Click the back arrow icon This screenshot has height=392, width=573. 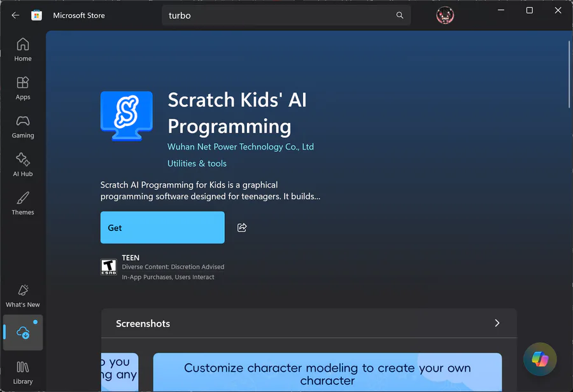(x=15, y=15)
